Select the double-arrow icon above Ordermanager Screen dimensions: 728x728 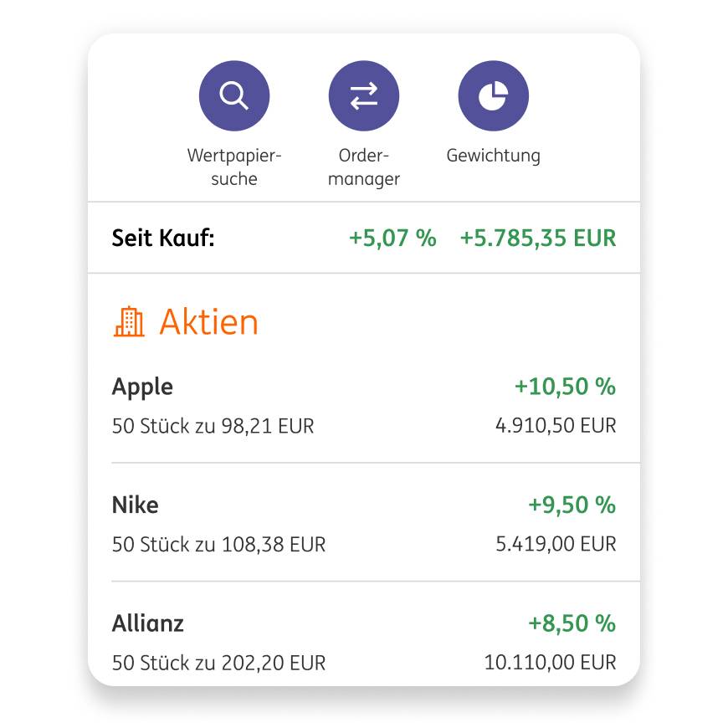coord(363,95)
